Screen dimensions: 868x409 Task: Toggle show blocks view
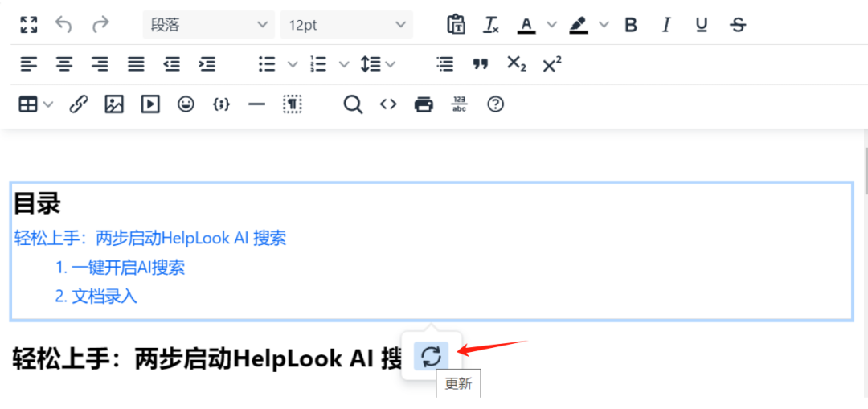[x=292, y=104]
